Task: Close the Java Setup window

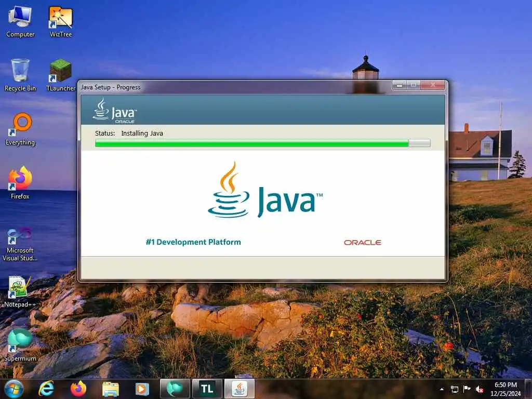Action: [x=433, y=85]
